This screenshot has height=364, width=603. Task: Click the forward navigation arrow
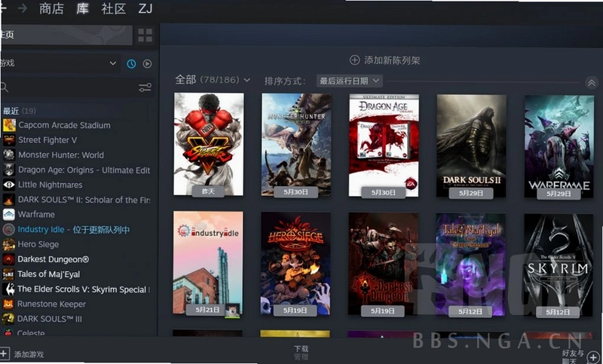(23, 8)
